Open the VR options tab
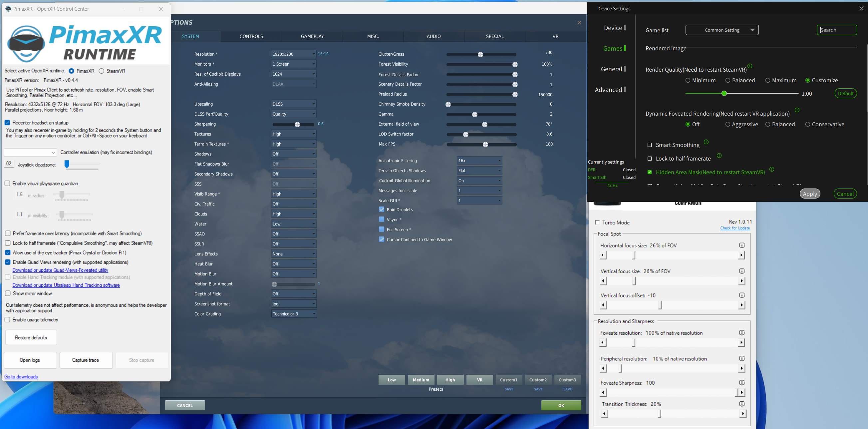This screenshot has width=868, height=429. point(555,36)
